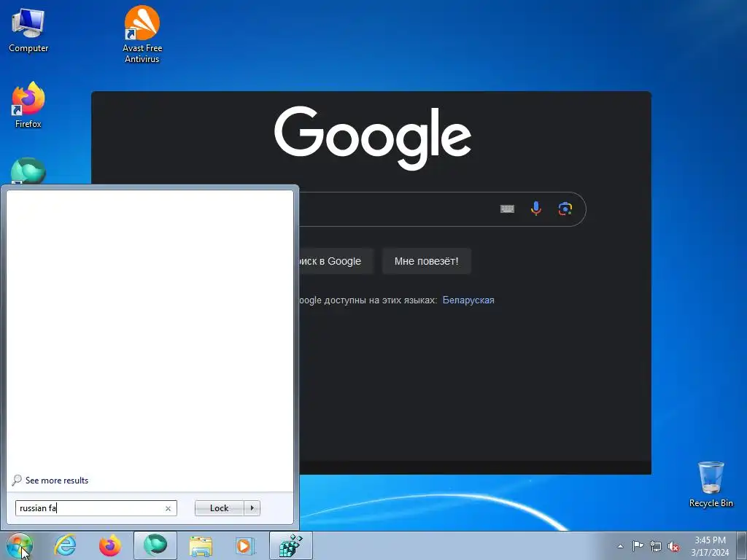This screenshot has width=747, height=560.
Task: Open Internet Explorer from the taskbar
Action: pyautogui.click(x=65, y=545)
